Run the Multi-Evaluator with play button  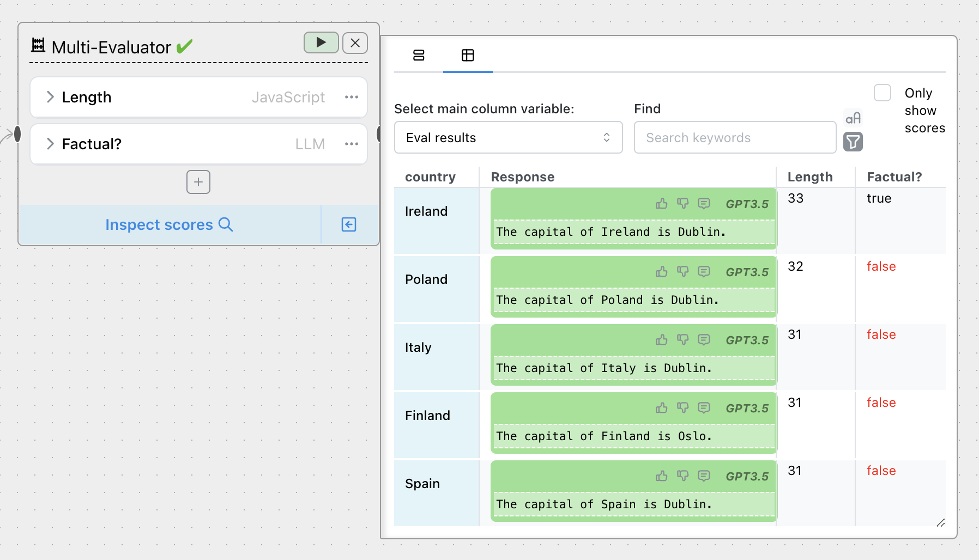pyautogui.click(x=321, y=42)
